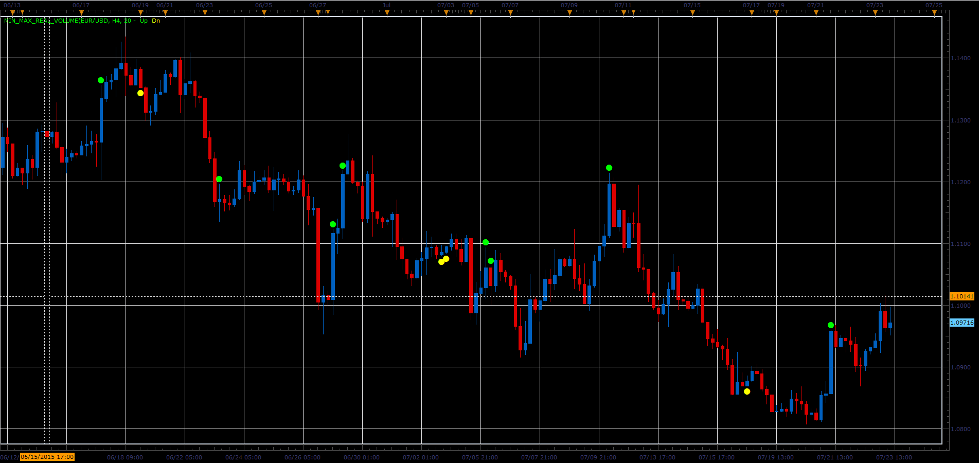The image size is (980, 463).
Task: Click the 06/30 01:00 bottom time label
Action: pos(362,457)
